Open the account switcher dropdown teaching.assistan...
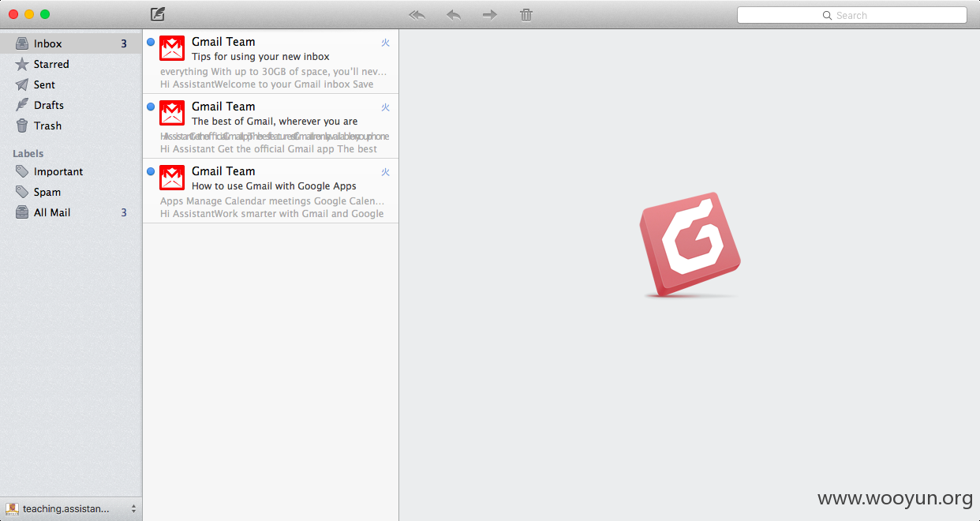Screen dimensions: 980x521 [x=71, y=508]
